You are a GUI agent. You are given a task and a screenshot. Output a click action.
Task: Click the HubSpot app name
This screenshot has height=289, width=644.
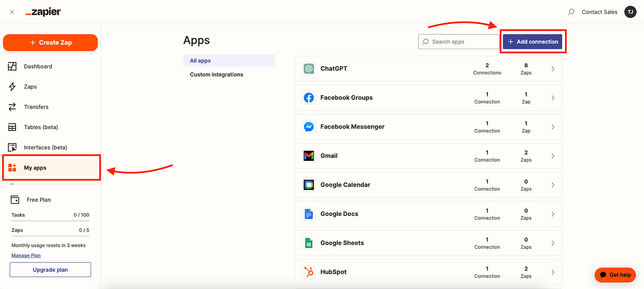[x=333, y=272]
